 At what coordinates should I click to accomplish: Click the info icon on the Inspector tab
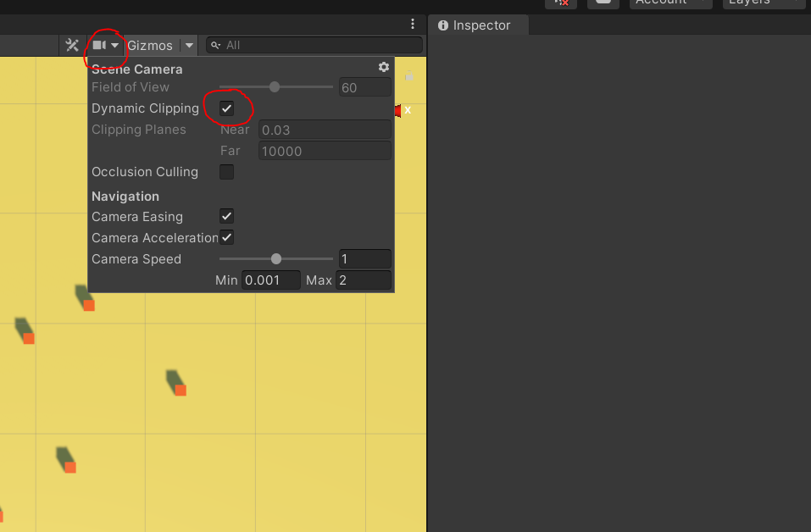click(x=442, y=25)
